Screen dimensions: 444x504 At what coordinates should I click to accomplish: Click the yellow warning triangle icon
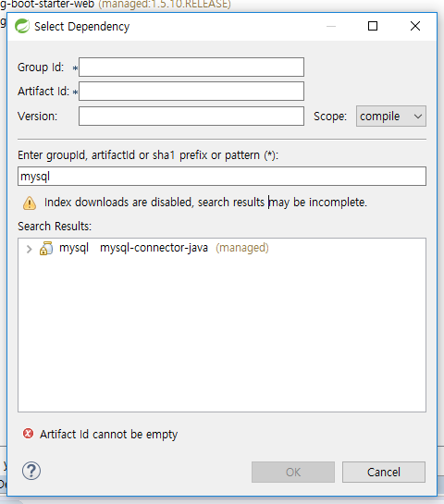point(30,203)
